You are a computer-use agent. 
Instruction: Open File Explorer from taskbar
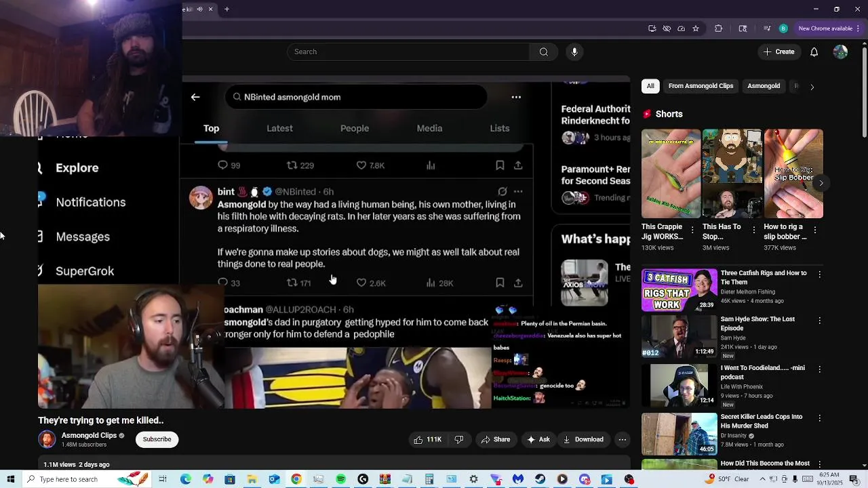(x=252, y=479)
